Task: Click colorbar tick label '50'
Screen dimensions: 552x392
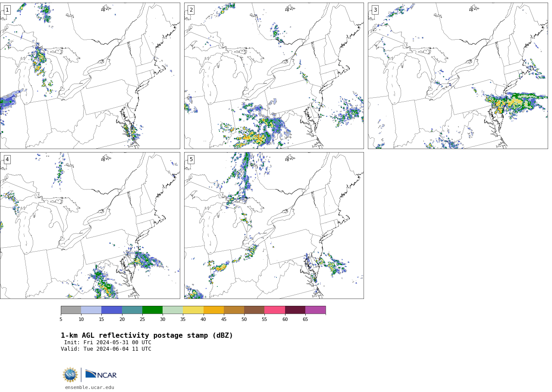Action: click(244, 319)
